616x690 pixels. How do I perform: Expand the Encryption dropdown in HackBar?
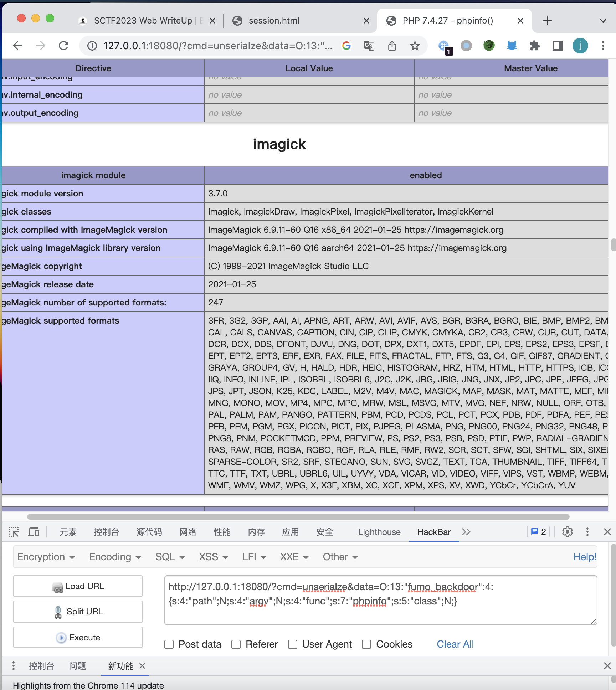coord(46,557)
